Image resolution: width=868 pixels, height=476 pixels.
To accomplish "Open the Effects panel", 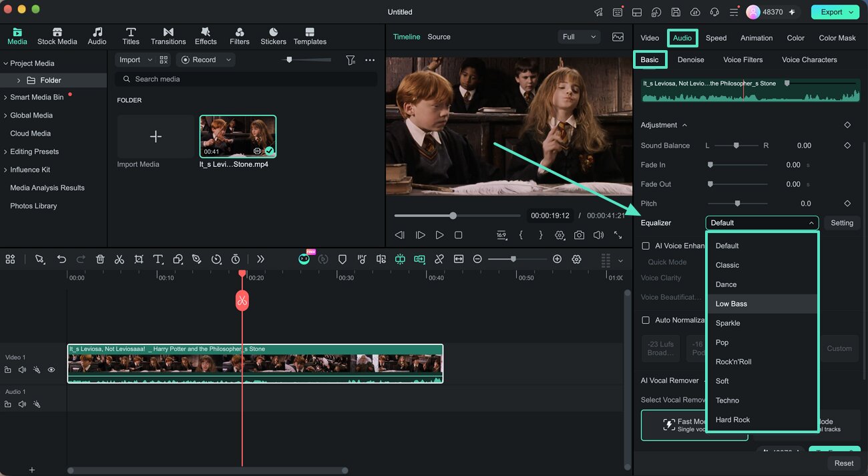I will point(206,36).
